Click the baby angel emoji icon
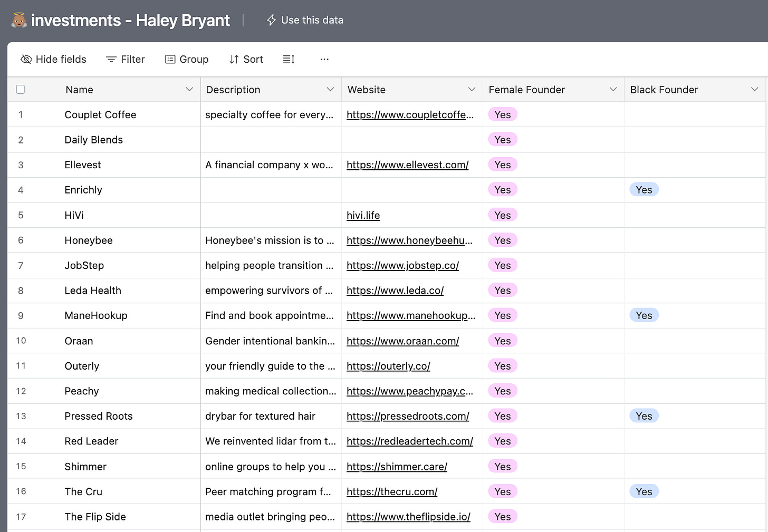The height and width of the screenshot is (532, 768). (x=19, y=20)
